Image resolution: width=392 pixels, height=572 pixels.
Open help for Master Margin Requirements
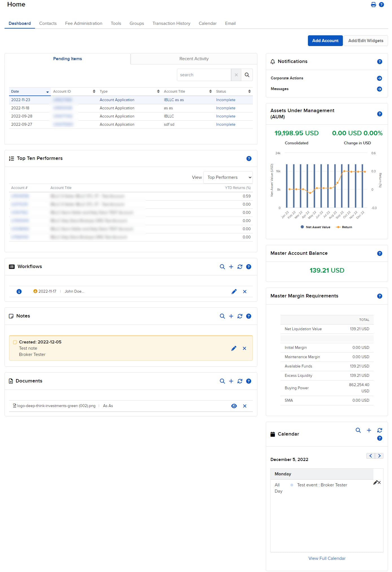[380, 296]
